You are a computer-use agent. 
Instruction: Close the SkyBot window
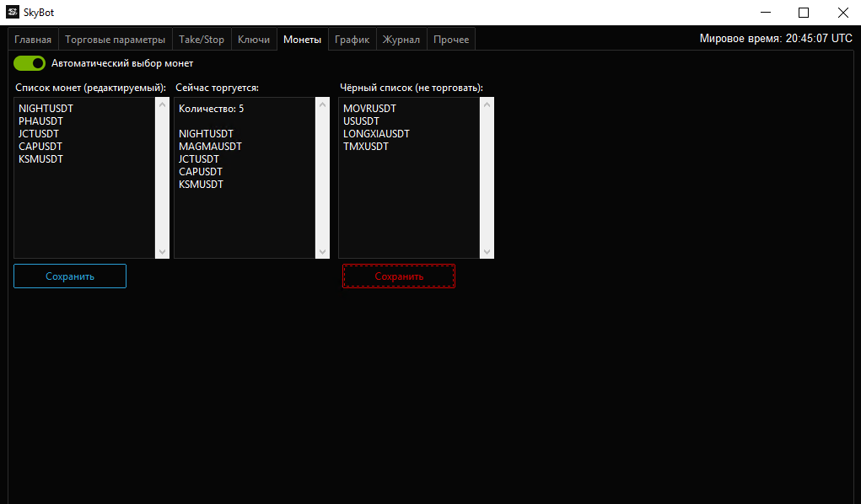pos(843,12)
